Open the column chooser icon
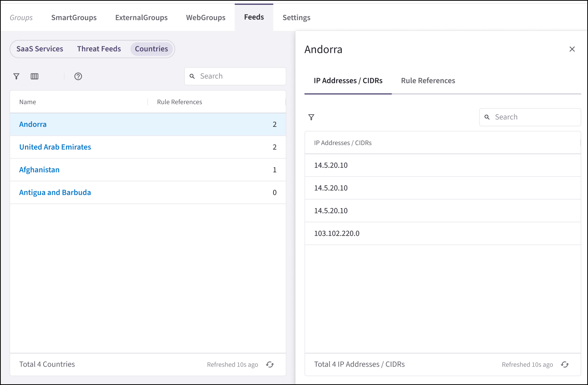The height and width of the screenshot is (385, 588). click(35, 76)
